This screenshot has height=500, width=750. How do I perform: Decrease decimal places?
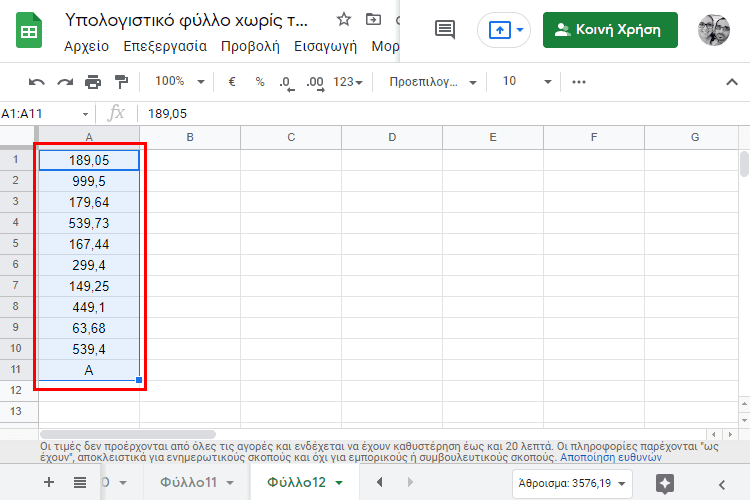click(x=287, y=83)
